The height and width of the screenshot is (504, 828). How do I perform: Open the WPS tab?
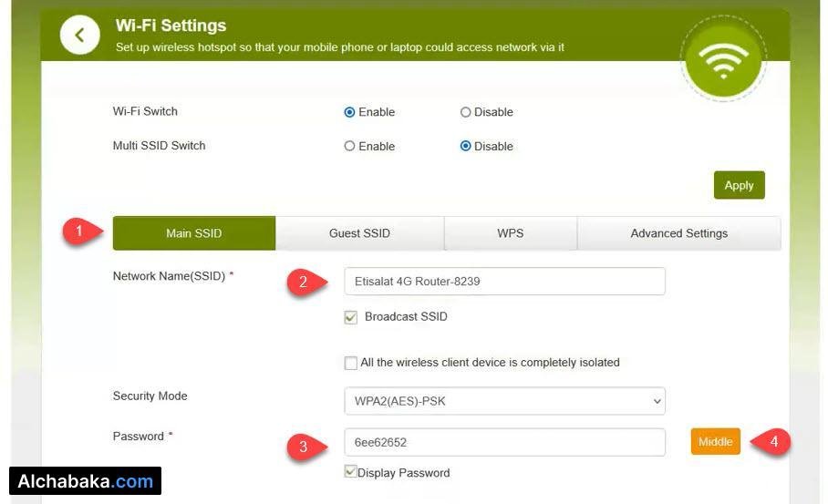click(510, 233)
